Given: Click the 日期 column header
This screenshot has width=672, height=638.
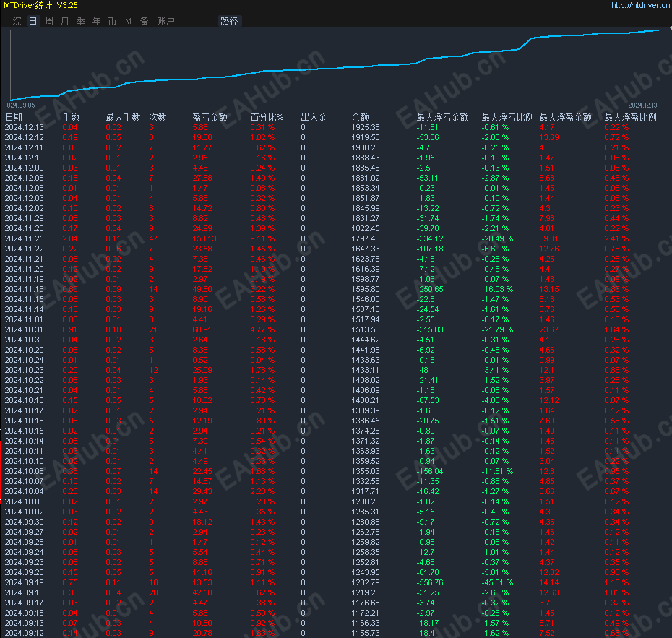Looking at the screenshot, I should [x=14, y=117].
